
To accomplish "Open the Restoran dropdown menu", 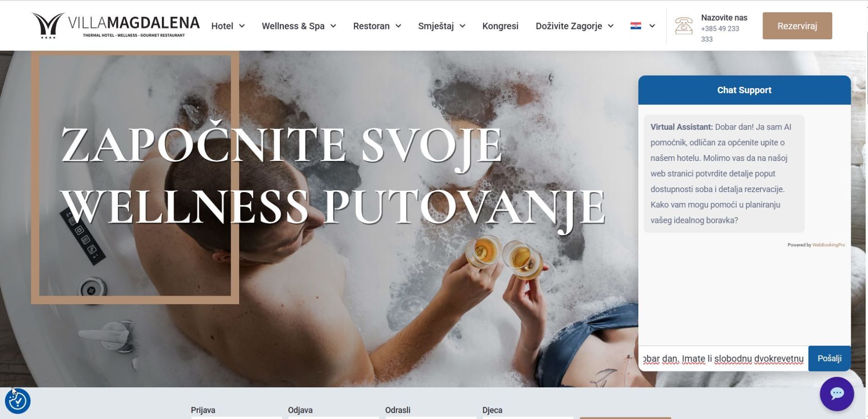I will point(377,26).
